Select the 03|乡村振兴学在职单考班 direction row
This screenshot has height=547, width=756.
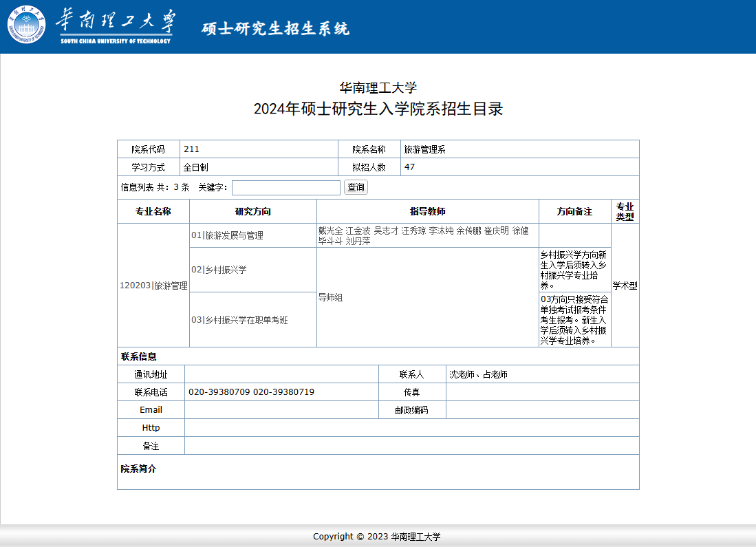253,320
